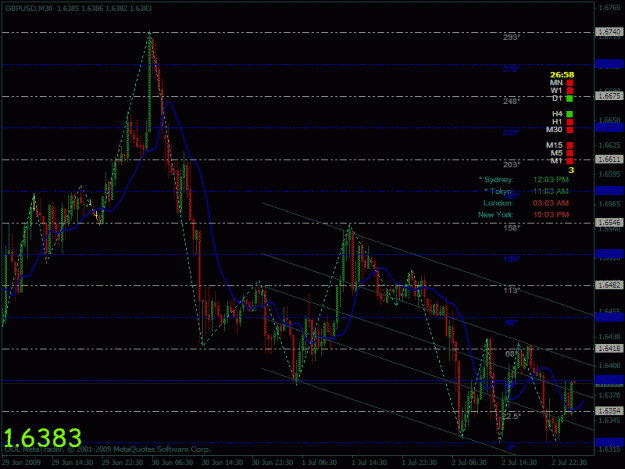The width and height of the screenshot is (625, 469).
Task: Click the red M30 trend indicator square
Action: (570, 130)
